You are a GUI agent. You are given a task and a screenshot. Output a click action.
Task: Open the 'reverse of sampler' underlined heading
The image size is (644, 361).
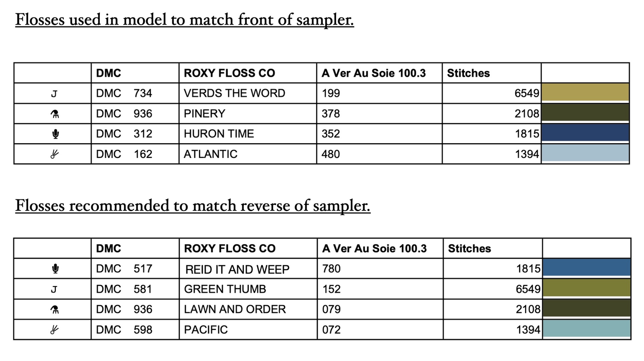pyautogui.click(x=193, y=206)
